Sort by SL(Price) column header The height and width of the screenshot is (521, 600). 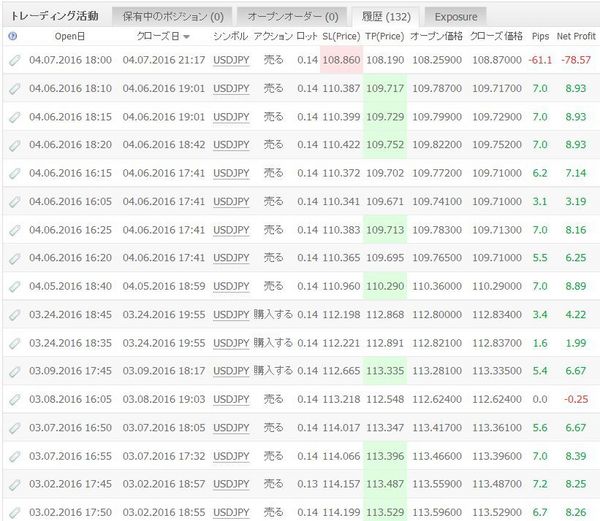[x=341, y=37]
